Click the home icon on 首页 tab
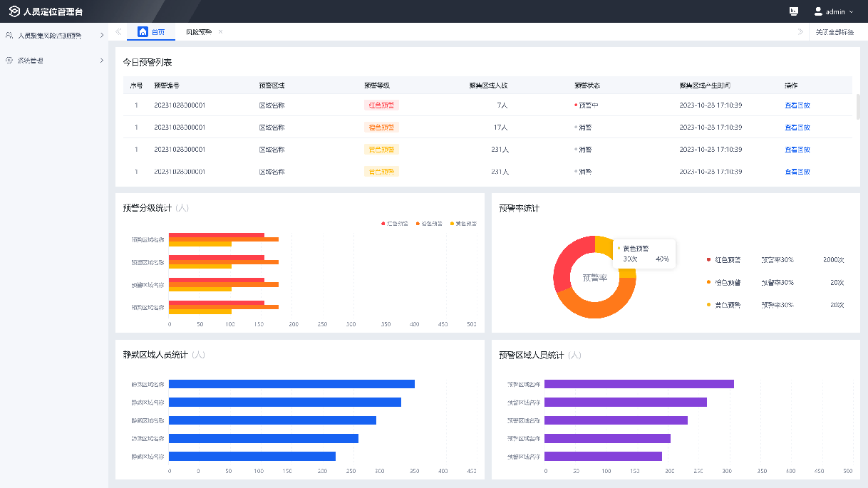868x488 pixels. coord(143,32)
